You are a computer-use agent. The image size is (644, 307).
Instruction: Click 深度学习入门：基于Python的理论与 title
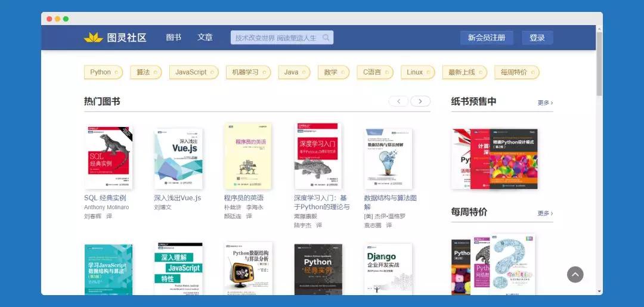click(322, 202)
